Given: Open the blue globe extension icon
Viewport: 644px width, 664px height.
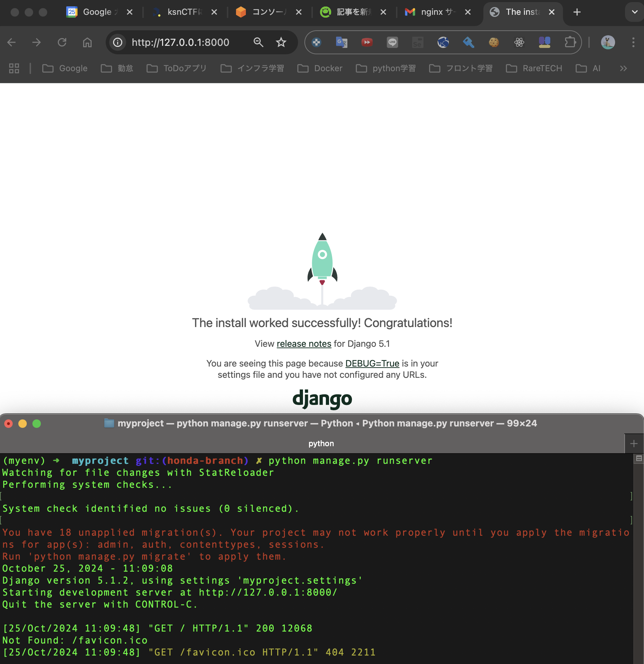Looking at the screenshot, I should [x=443, y=43].
